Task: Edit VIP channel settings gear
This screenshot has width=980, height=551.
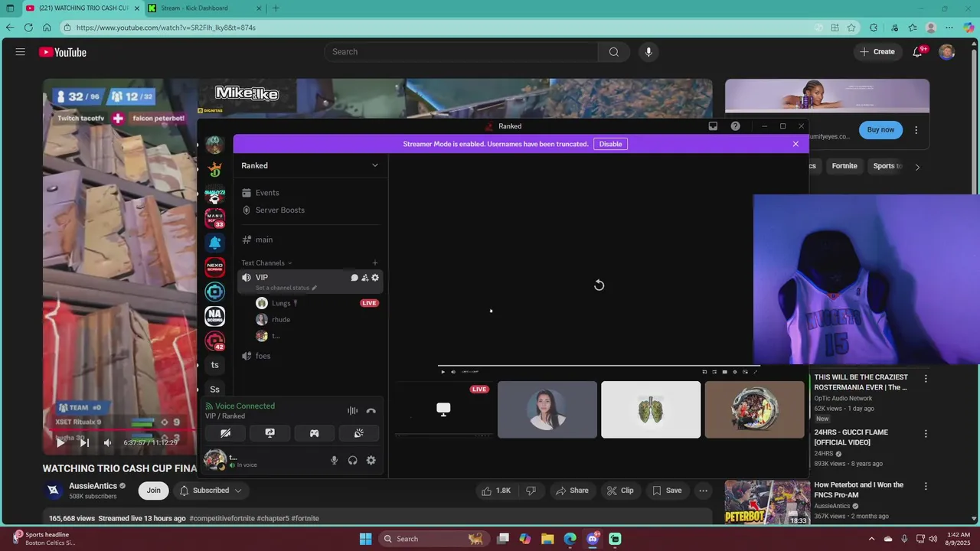Action: point(375,278)
